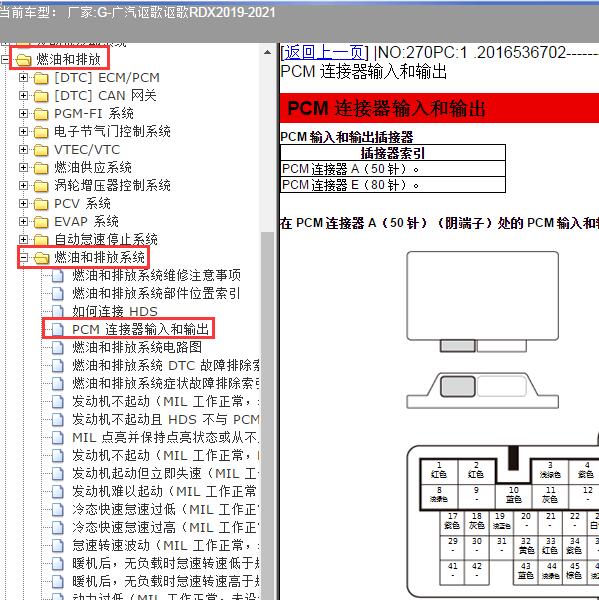Click document icon for 燃油和排放系统部件位置索引
599x600 pixels.
(x=58, y=293)
